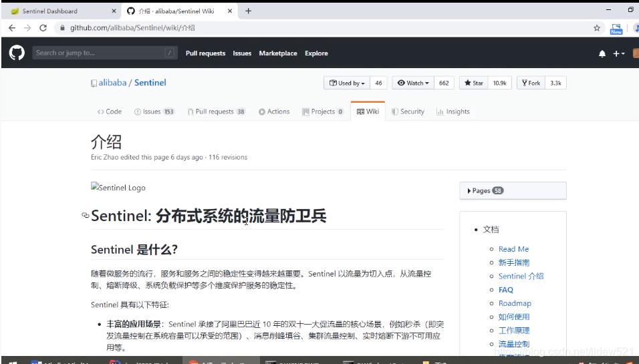Click the 662 watchers count

[x=444, y=83]
